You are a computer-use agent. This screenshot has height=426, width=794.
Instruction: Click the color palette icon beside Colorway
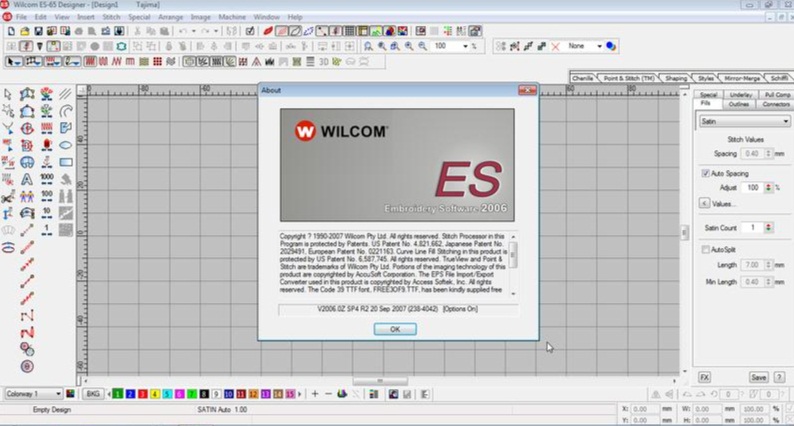click(70, 394)
